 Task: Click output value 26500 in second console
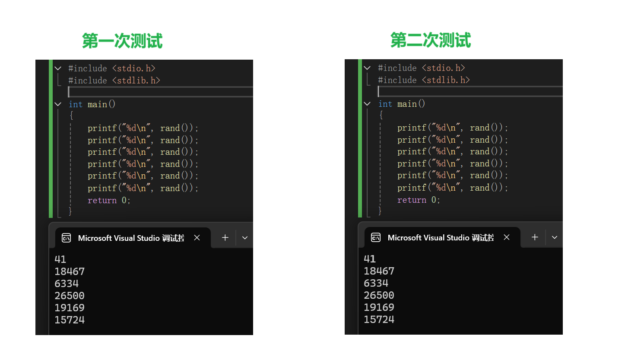[379, 295]
